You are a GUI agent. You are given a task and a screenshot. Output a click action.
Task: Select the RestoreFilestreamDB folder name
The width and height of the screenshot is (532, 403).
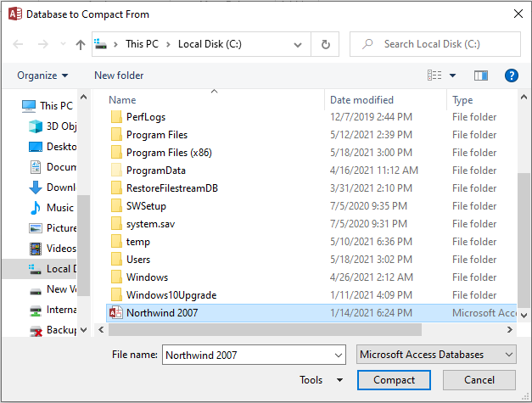tap(172, 188)
